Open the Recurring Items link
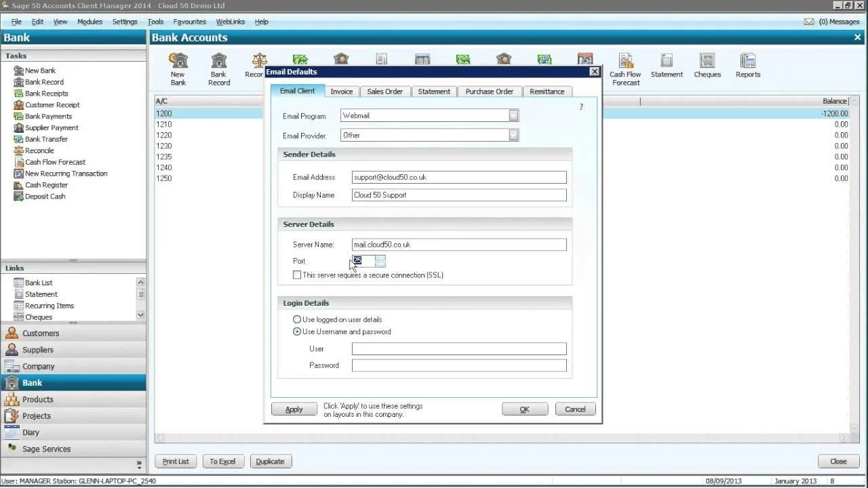Image resolution: width=868 pixels, height=488 pixels. point(49,306)
